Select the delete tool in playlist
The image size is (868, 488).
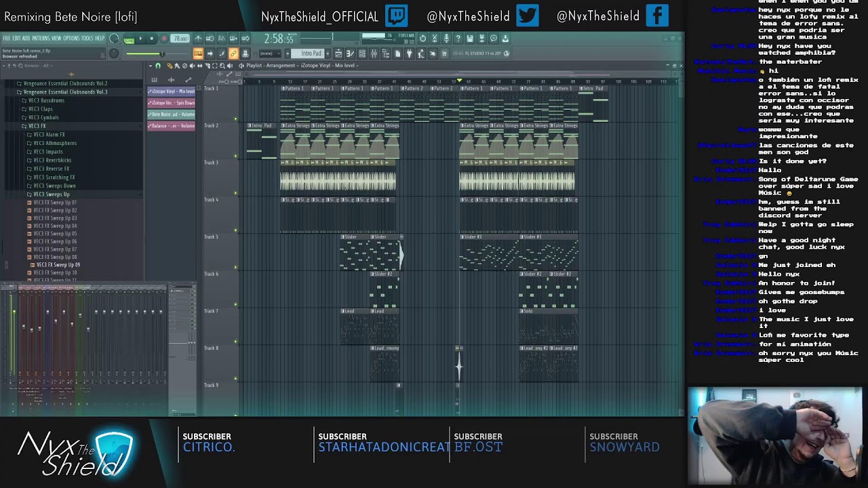coord(184,66)
